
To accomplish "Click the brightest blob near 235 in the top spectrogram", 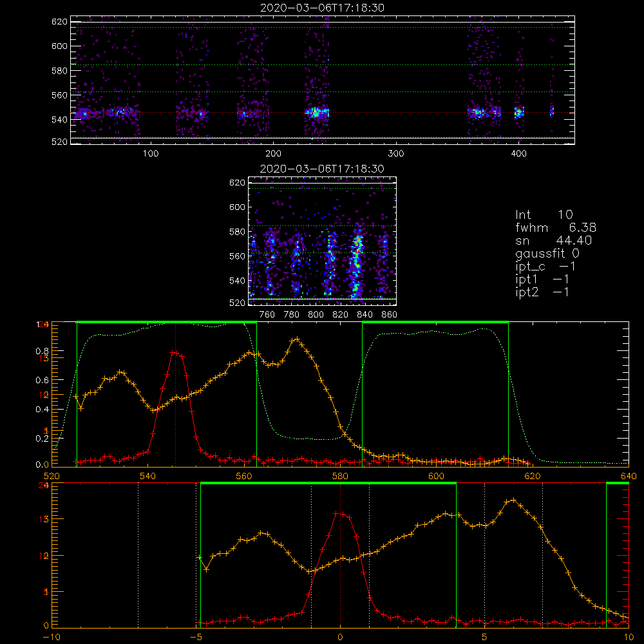I will tap(316, 111).
